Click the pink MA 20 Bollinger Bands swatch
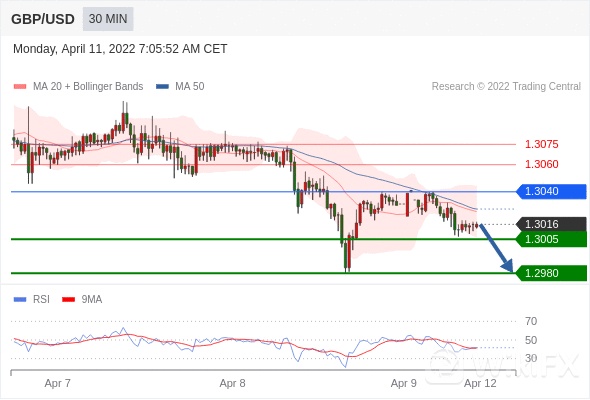Viewport: 590px width, 400px height. (x=20, y=87)
